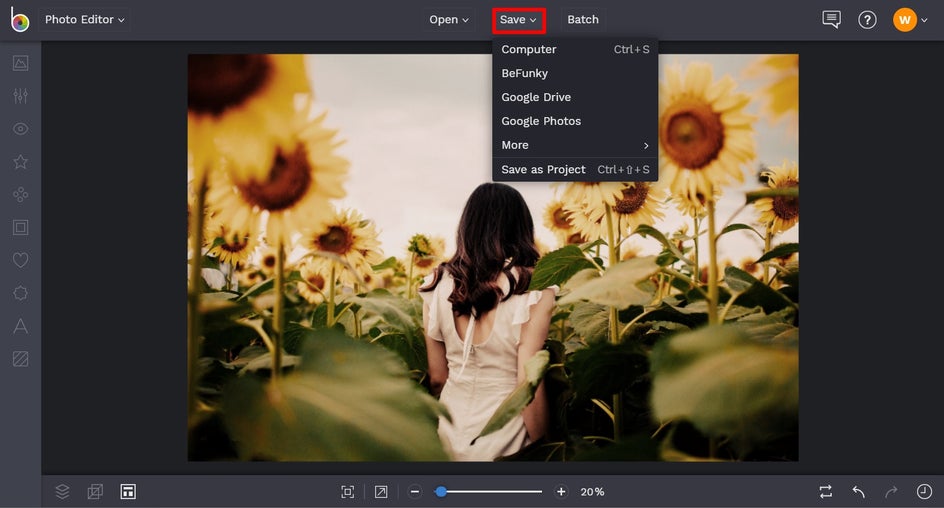Open the orange W account avatar
The width and height of the screenshot is (944, 508).
point(904,20)
